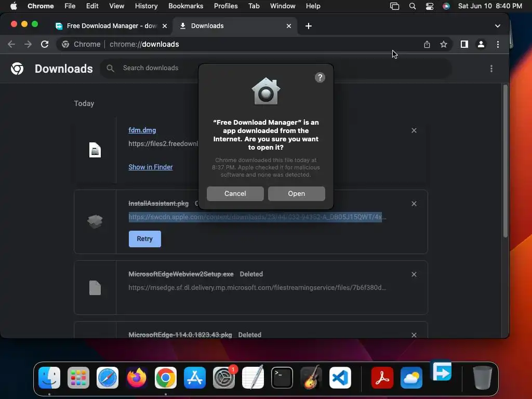Select the Downloads tab
This screenshot has width=532, height=399.
235,26
